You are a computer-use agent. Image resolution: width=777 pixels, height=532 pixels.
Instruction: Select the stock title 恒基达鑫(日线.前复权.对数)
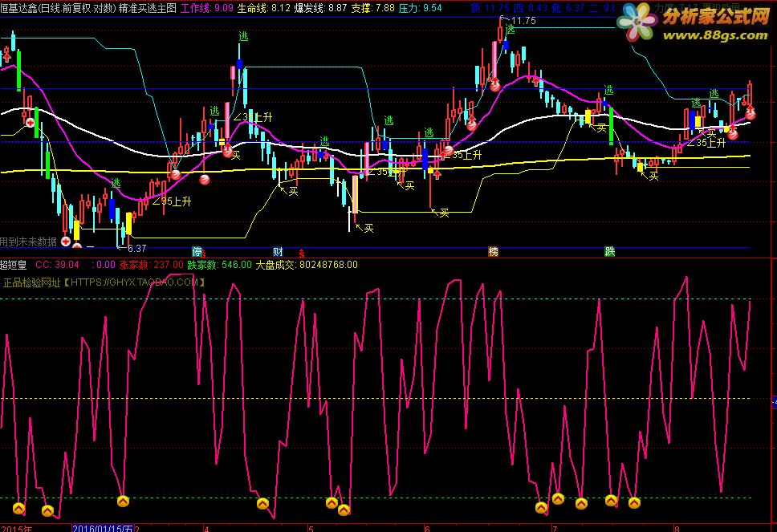(x=58, y=8)
